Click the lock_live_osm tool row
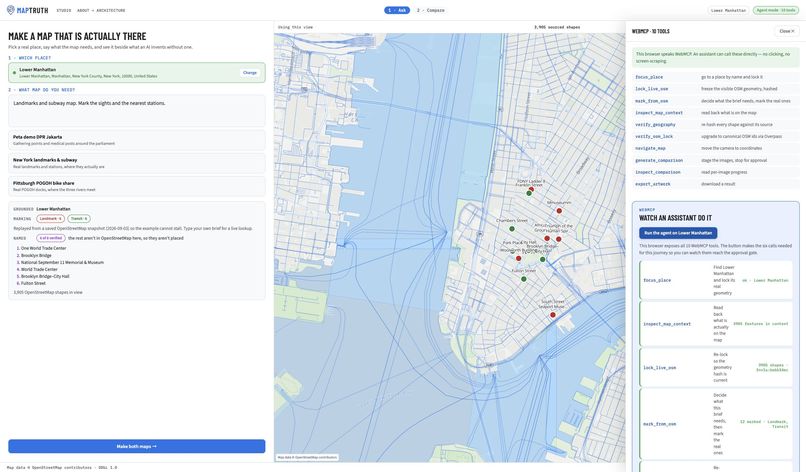 716,89
